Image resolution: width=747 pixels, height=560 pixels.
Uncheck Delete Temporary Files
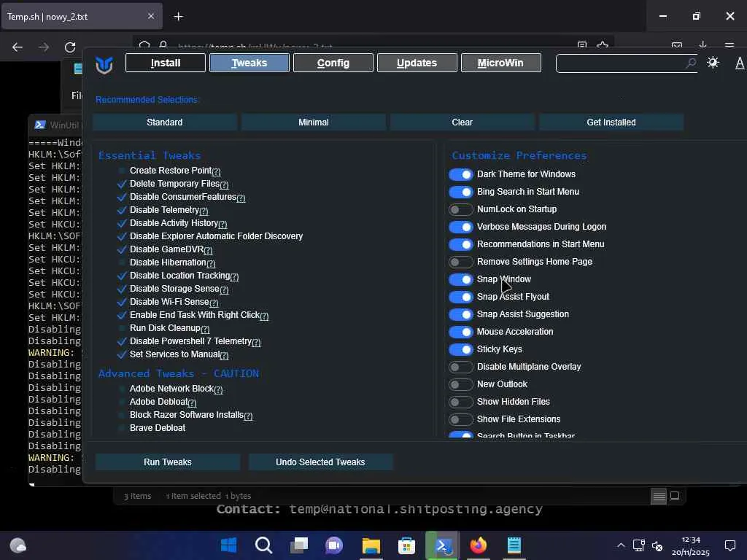122,184
